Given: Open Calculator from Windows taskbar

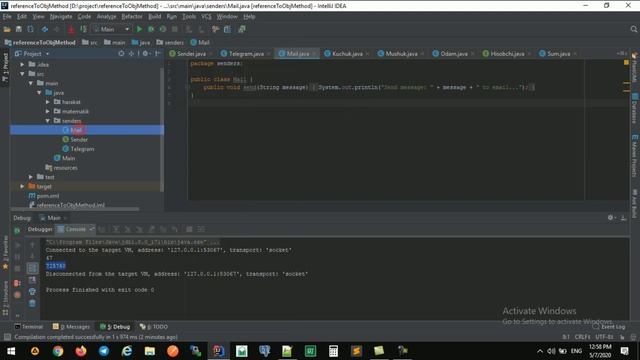Looking at the screenshot, I should (x=333, y=351).
